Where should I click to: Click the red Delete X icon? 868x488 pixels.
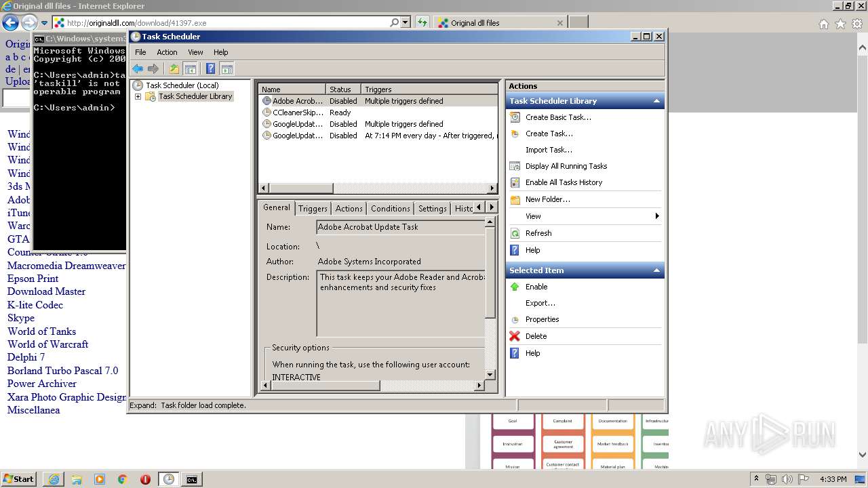[x=515, y=336]
